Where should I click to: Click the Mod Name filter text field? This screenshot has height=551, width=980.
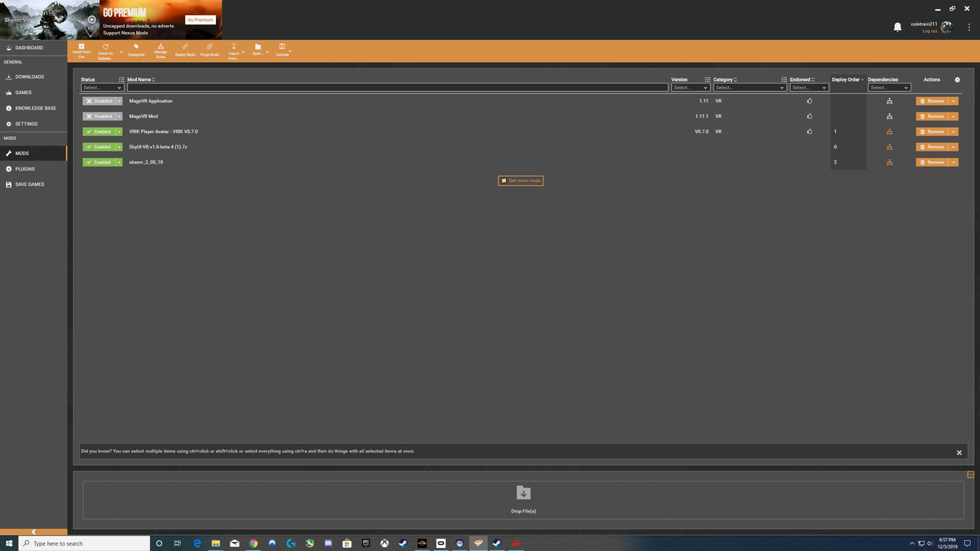point(397,87)
